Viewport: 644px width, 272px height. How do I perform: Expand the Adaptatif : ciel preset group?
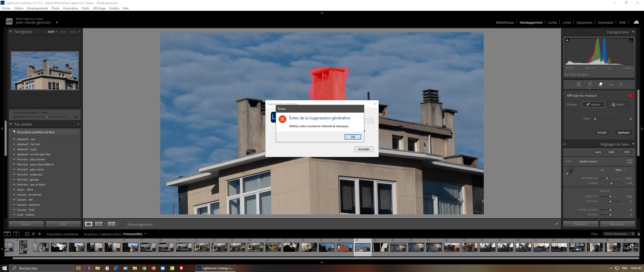point(14,139)
